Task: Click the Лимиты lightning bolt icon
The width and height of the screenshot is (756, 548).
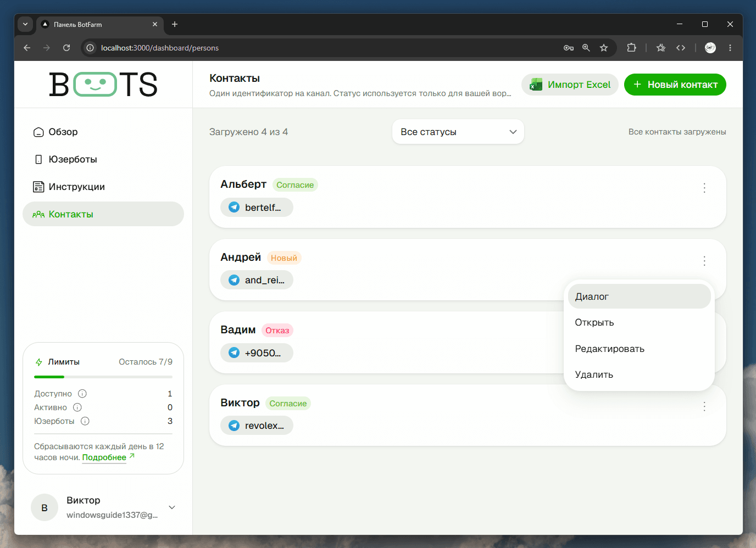Action: click(39, 362)
